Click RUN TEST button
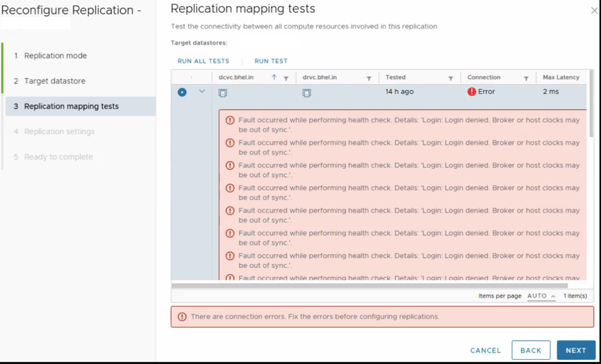The image size is (601, 364). tap(271, 61)
